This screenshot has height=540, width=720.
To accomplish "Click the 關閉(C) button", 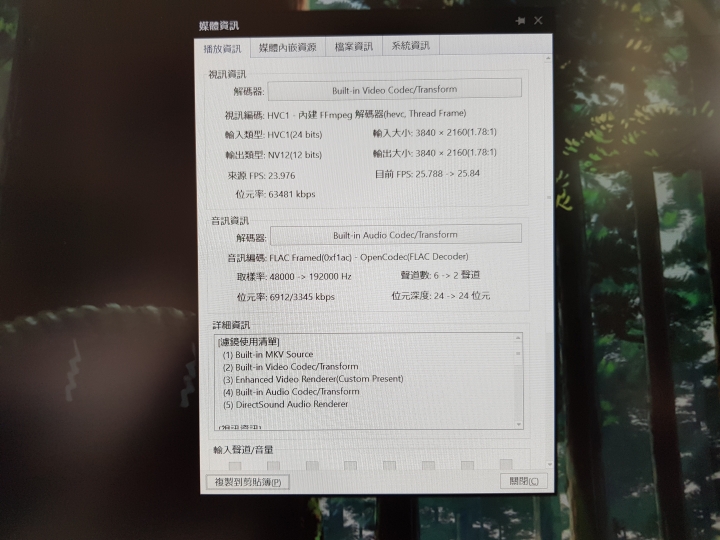I will tap(523, 481).
